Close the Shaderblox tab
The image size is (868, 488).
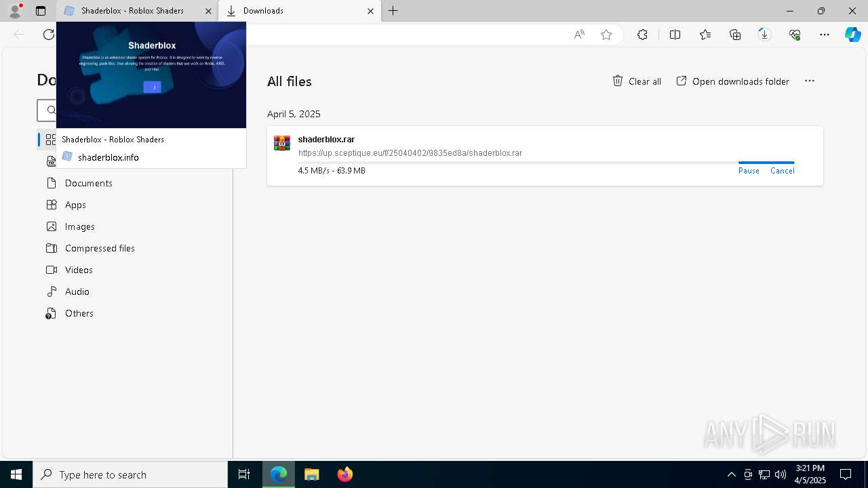click(208, 11)
